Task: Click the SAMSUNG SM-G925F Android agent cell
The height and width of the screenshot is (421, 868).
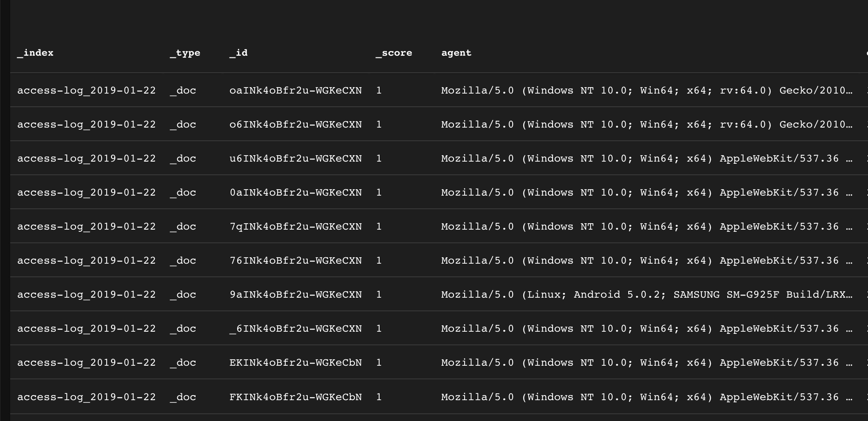Action: [647, 294]
